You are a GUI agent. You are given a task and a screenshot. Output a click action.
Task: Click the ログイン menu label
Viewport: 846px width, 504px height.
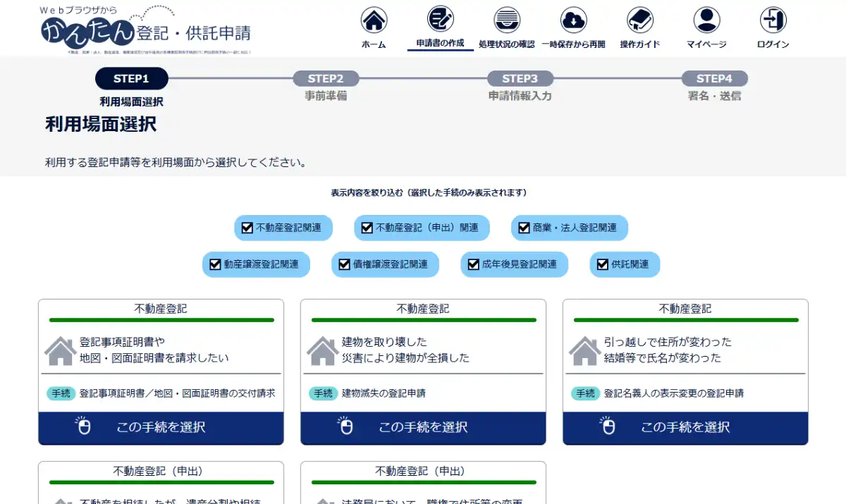click(773, 44)
